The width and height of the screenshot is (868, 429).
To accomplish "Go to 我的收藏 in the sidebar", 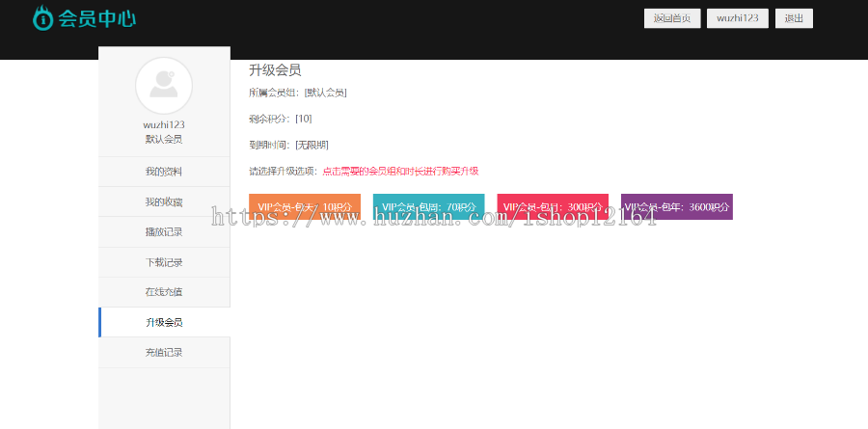I will [164, 201].
